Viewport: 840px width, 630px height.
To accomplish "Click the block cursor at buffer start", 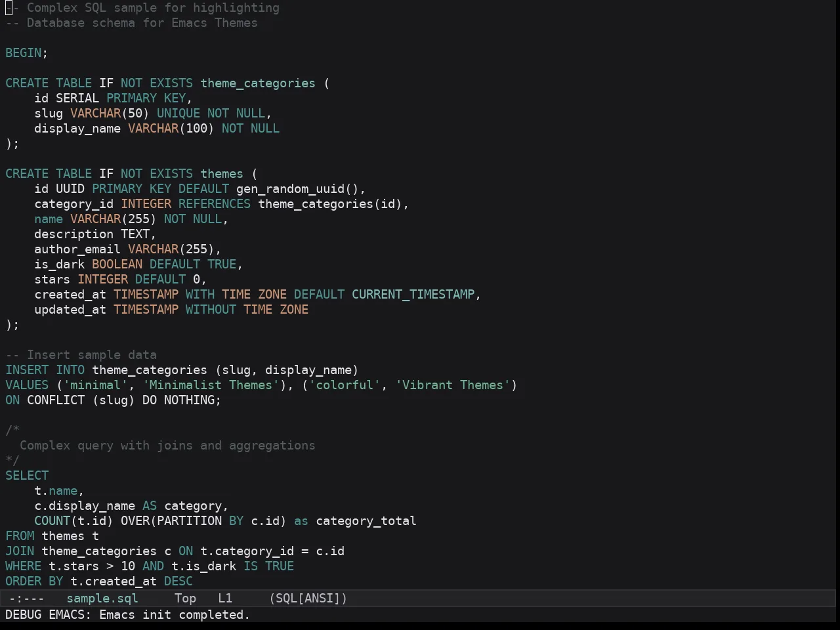I will pos(9,8).
